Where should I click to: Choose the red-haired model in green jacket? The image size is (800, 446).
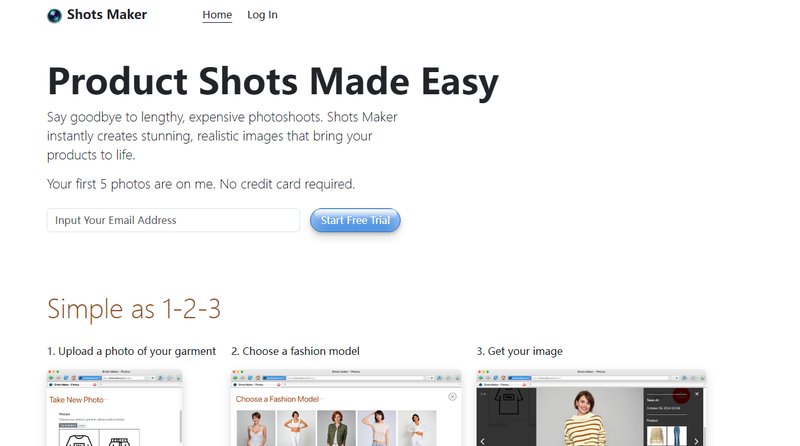(336, 428)
